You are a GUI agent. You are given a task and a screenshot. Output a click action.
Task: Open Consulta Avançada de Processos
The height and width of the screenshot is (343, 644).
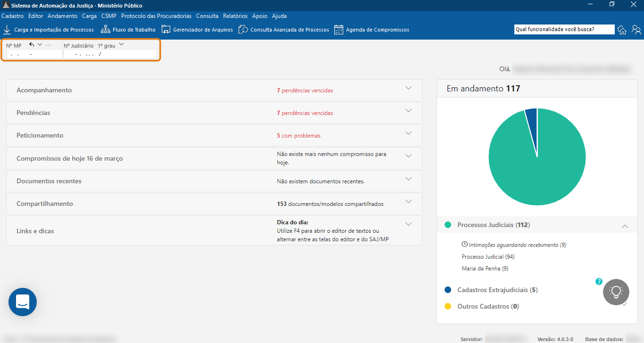coord(284,30)
